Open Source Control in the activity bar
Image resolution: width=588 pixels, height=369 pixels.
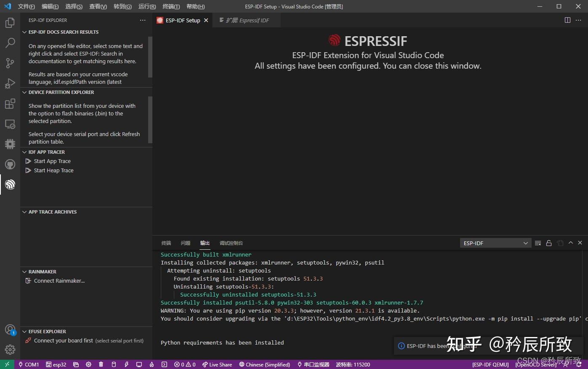coord(10,63)
